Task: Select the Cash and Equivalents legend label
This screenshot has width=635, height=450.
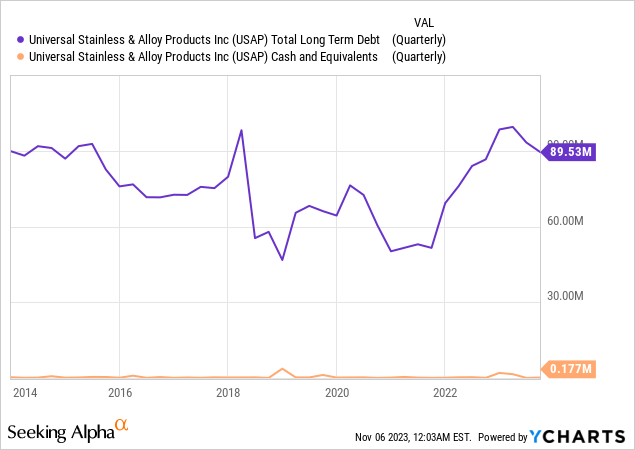Action: (x=203, y=57)
